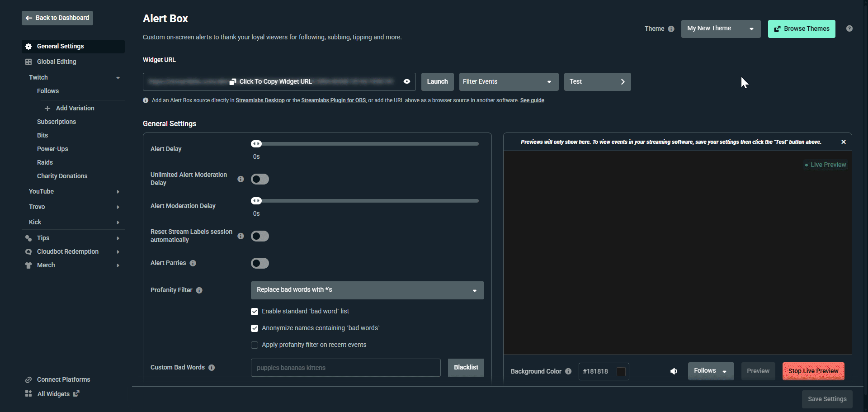
Task: Click the help question mark icon
Action: pos(849,28)
